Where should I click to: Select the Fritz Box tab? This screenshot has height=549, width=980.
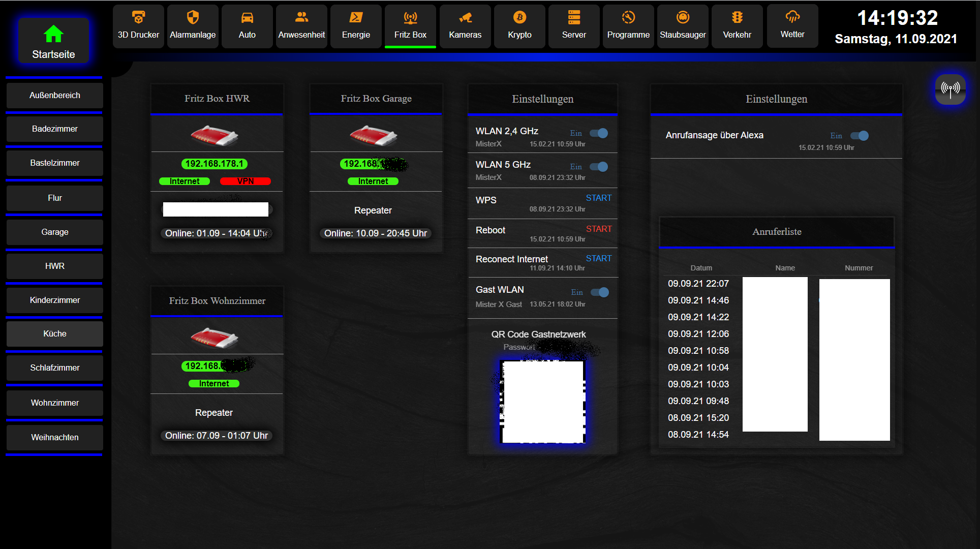pos(410,26)
